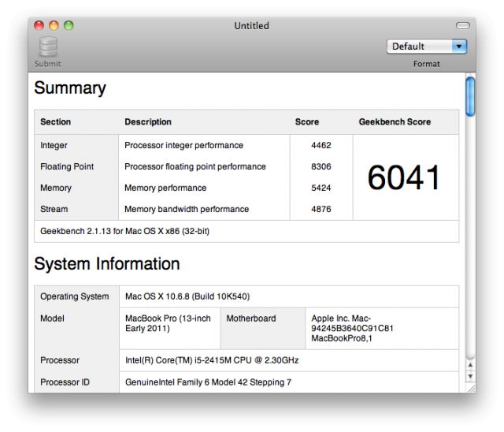
Task: Click 'Geekbench 2.1.13 for Mac OS X' version line
Action: (124, 231)
